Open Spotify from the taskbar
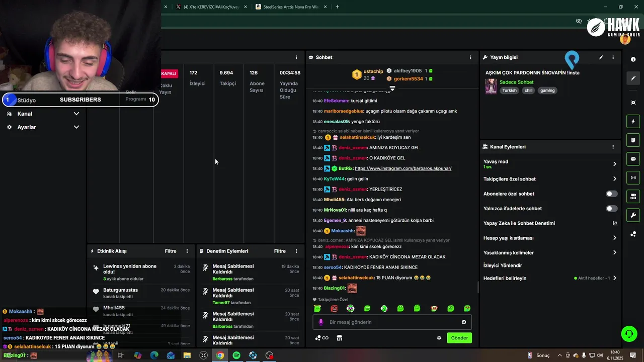644x362 pixels. tap(236, 355)
